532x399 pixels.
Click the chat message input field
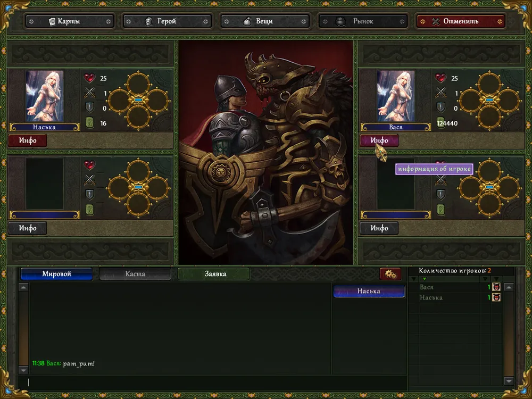click(213, 382)
